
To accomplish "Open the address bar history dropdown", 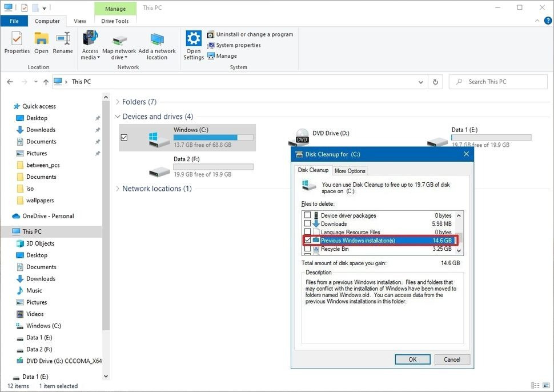I will pos(421,82).
